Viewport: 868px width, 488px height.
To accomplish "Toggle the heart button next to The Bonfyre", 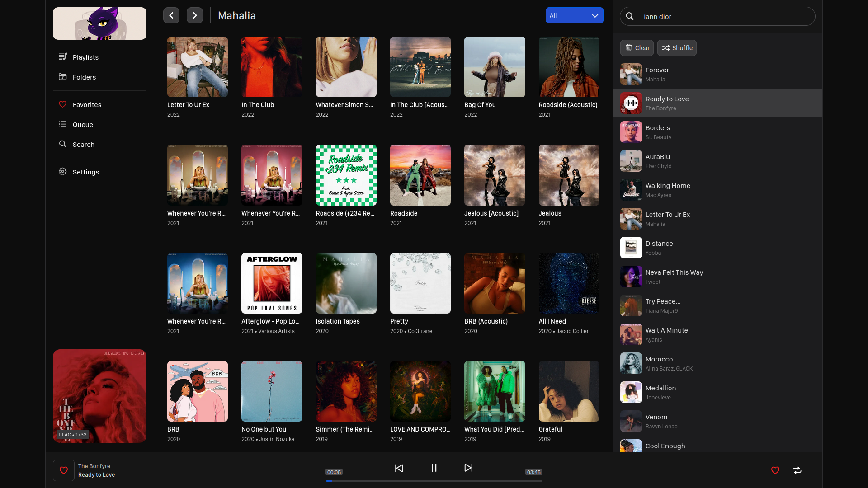I will click(x=64, y=470).
